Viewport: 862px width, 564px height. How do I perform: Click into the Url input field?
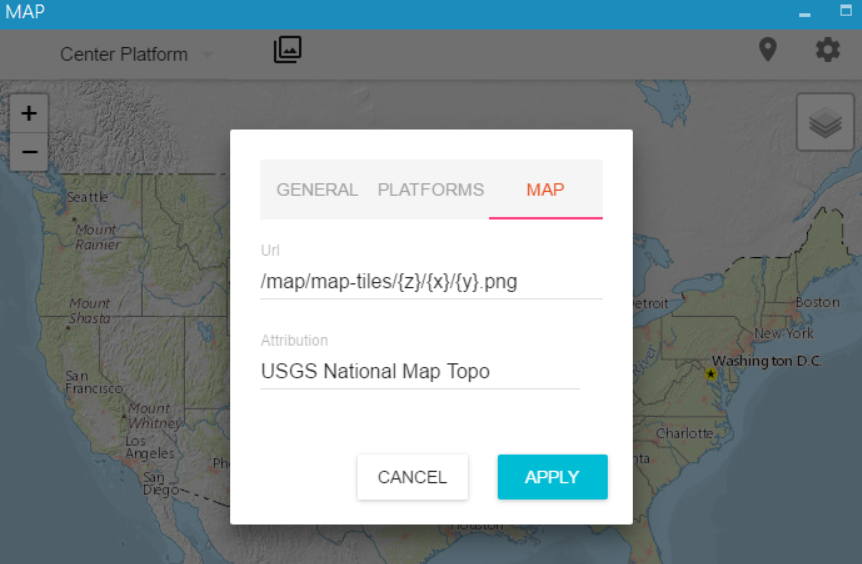(430, 282)
